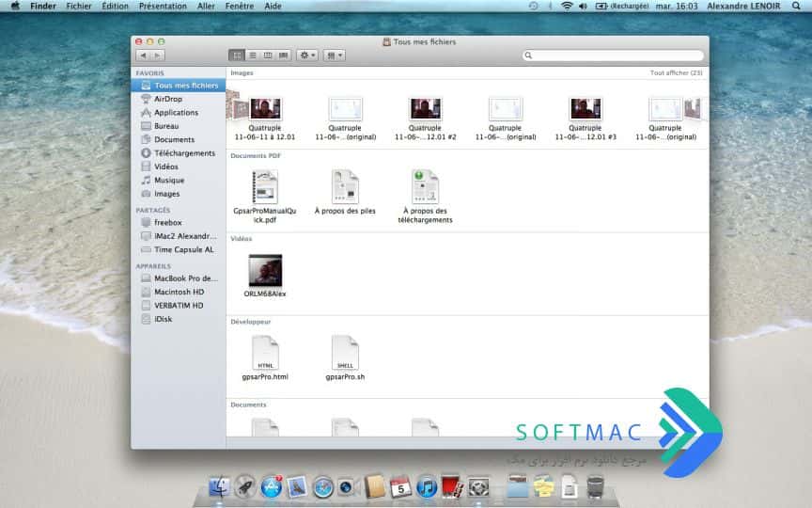Image resolution: width=812 pixels, height=508 pixels.
Task: Open Mail stamp icon in Dock
Action: [297, 486]
